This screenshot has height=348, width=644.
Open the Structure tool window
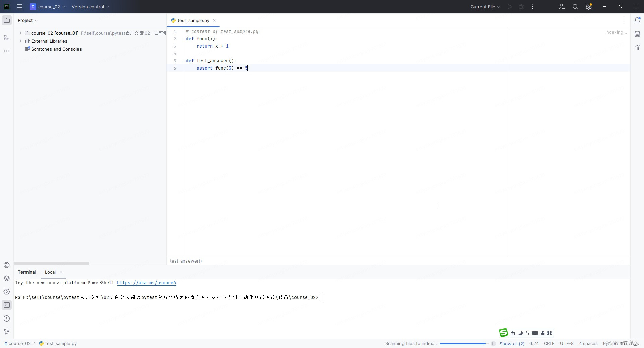tap(7, 38)
